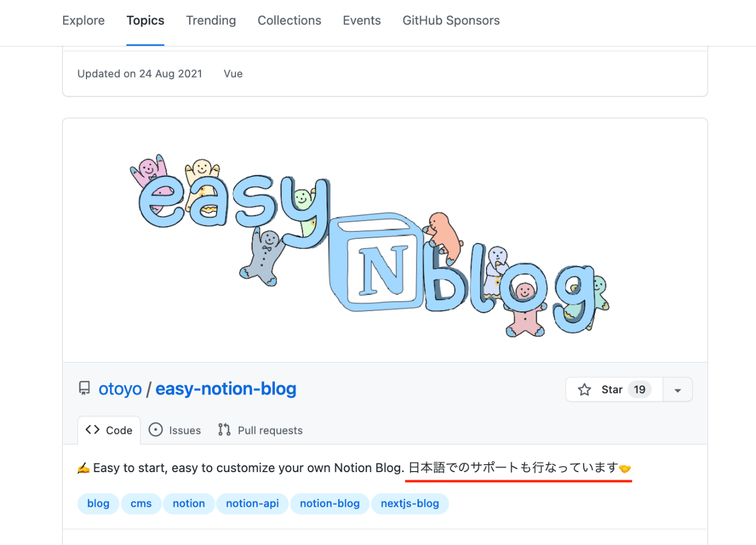Click the Issues circle icon
The height and width of the screenshot is (545, 756).
tap(156, 430)
